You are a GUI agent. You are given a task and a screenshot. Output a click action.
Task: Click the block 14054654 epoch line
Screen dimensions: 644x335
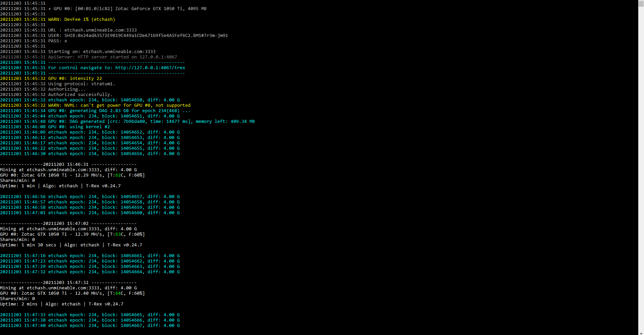tap(90, 143)
